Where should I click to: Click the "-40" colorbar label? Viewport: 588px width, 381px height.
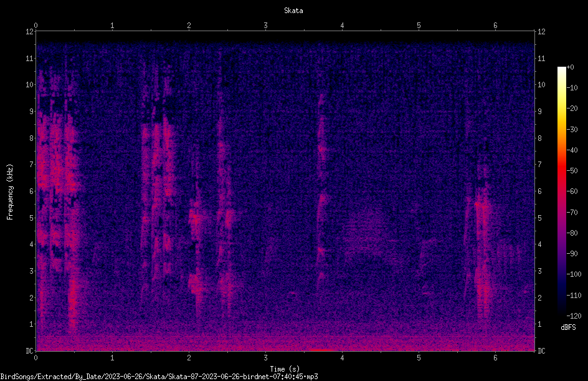pyautogui.click(x=572, y=150)
